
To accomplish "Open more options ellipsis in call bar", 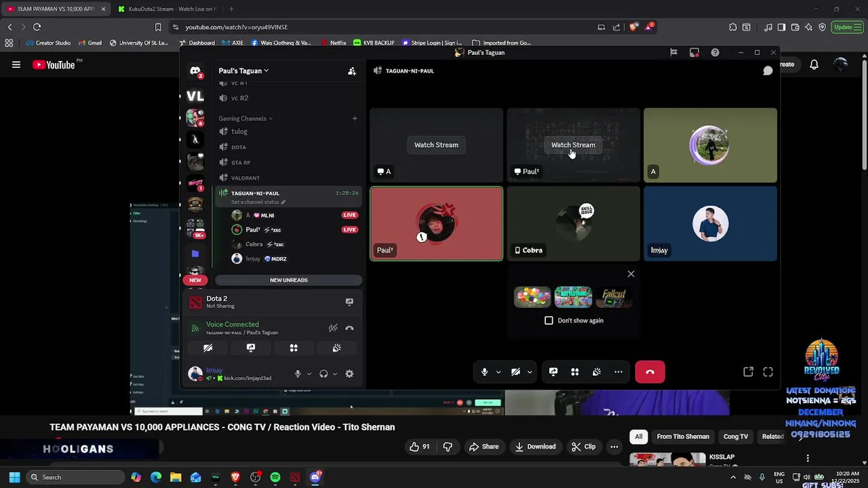I will [x=618, y=371].
